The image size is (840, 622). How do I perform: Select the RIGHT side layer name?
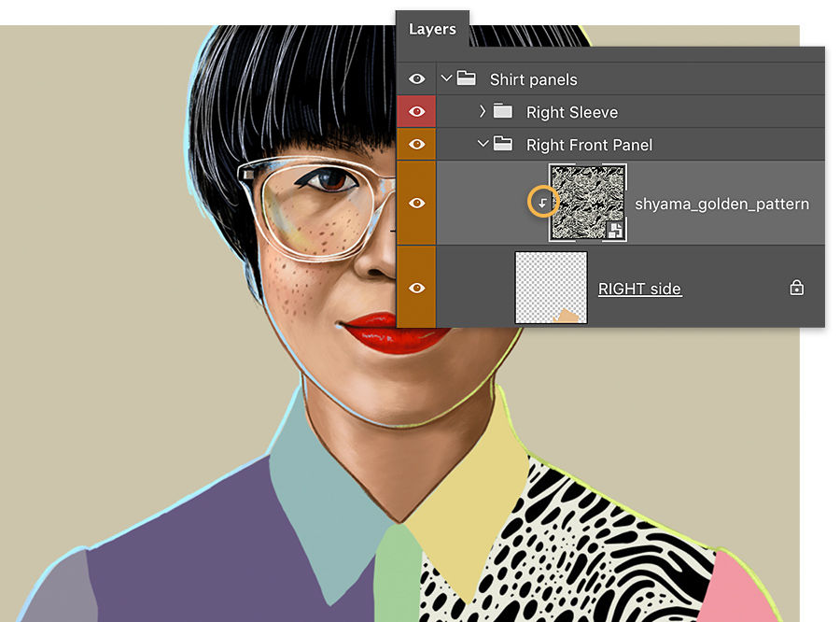pos(640,289)
